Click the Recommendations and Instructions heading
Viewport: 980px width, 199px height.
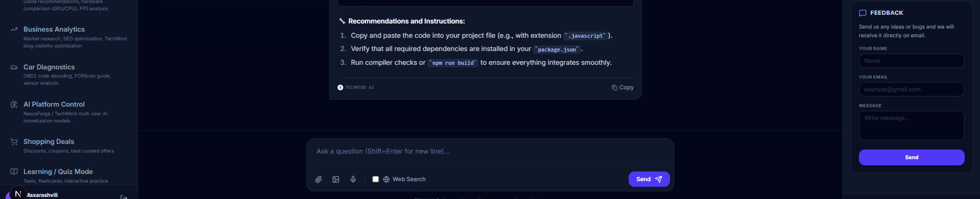[x=407, y=21]
